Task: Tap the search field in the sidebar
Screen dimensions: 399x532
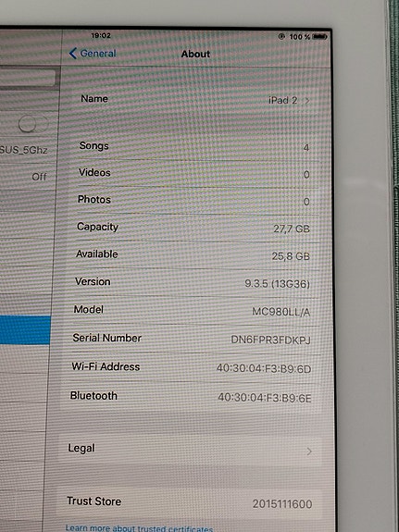Action: 27,79
